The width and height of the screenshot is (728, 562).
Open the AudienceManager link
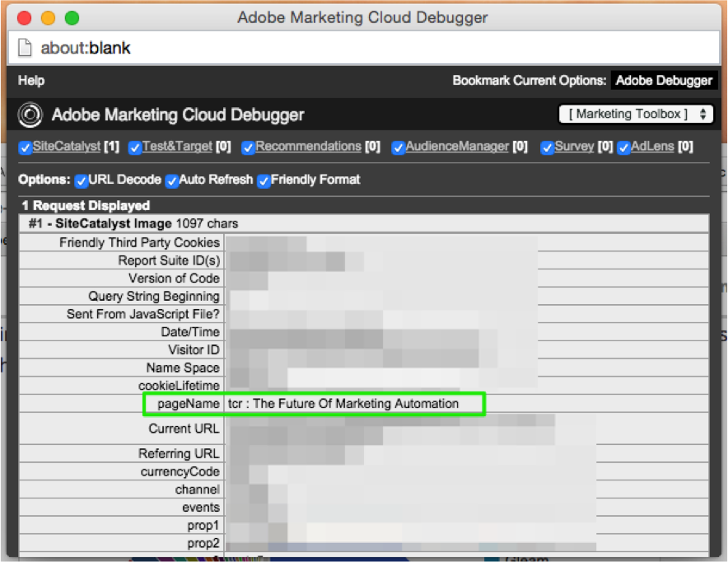click(x=457, y=147)
